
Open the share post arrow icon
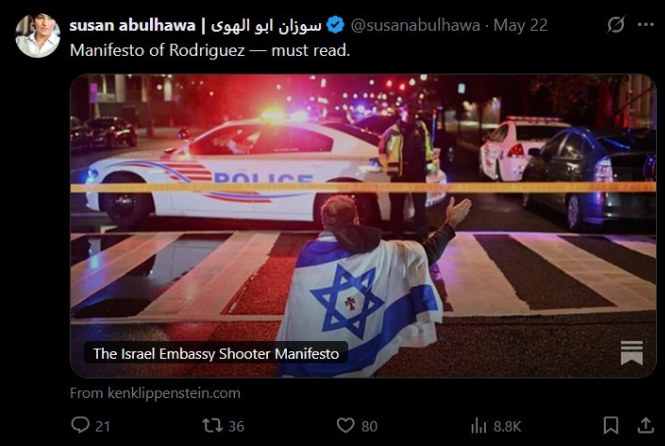click(x=645, y=425)
